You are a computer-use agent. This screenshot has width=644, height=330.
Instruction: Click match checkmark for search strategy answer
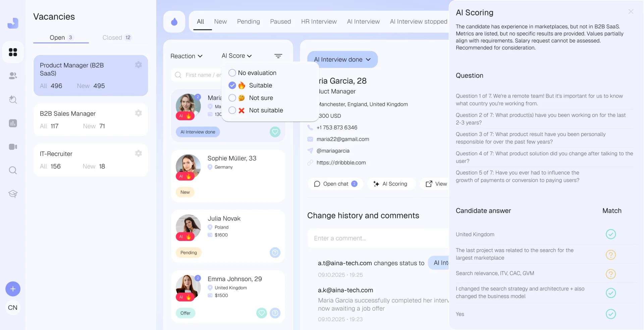click(611, 293)
